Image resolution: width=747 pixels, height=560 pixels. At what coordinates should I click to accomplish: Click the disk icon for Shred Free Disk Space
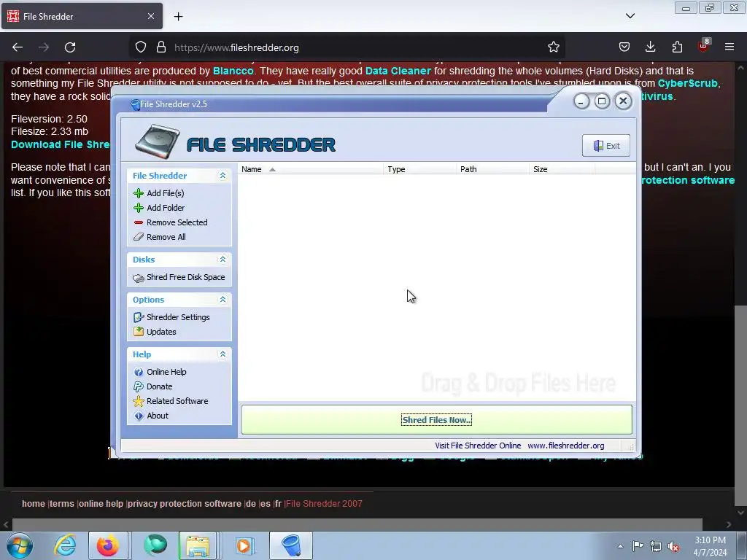pyautogui.click(x=139, y=278)
